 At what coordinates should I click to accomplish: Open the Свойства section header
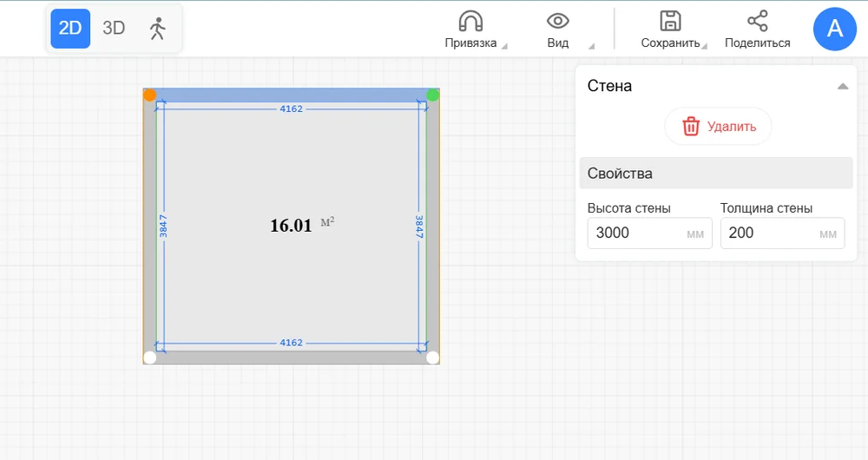click(715, 173)
